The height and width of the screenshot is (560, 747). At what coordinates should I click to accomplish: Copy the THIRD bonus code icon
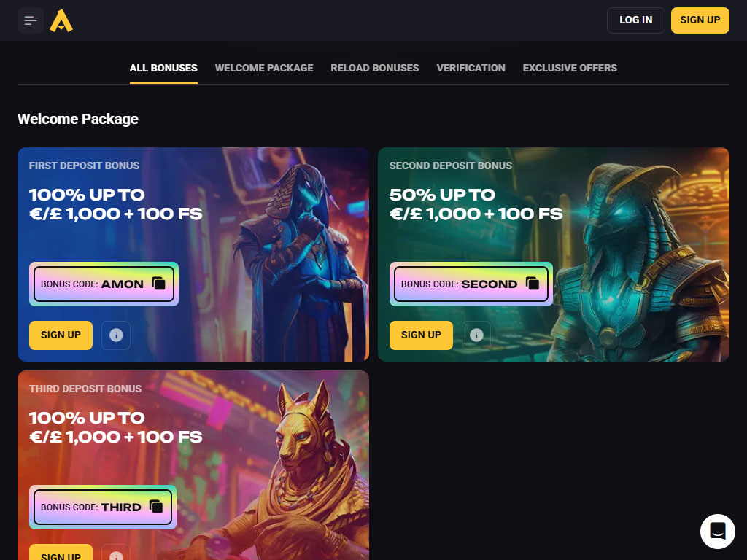coord(156,506)
